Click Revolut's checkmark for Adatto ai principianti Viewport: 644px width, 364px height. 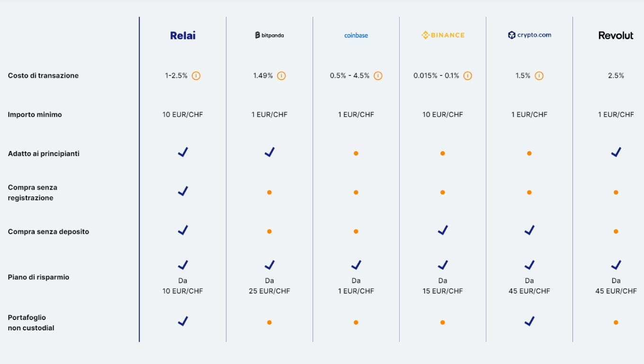click(x=616, y=152)
